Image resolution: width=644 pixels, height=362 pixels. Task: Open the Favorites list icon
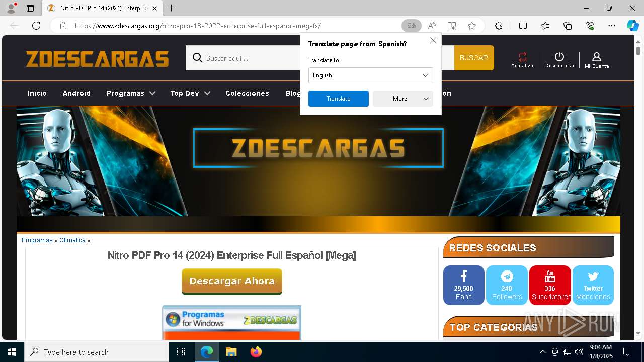545,26
